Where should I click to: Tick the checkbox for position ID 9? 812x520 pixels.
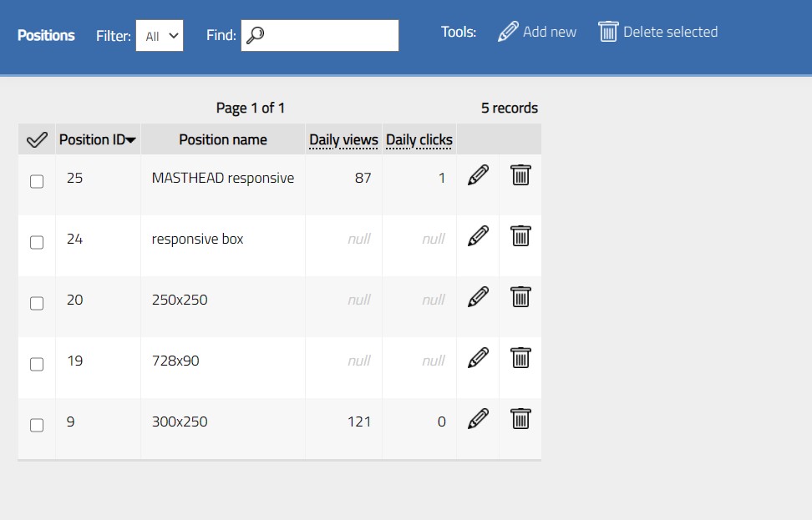pos(37,426)
